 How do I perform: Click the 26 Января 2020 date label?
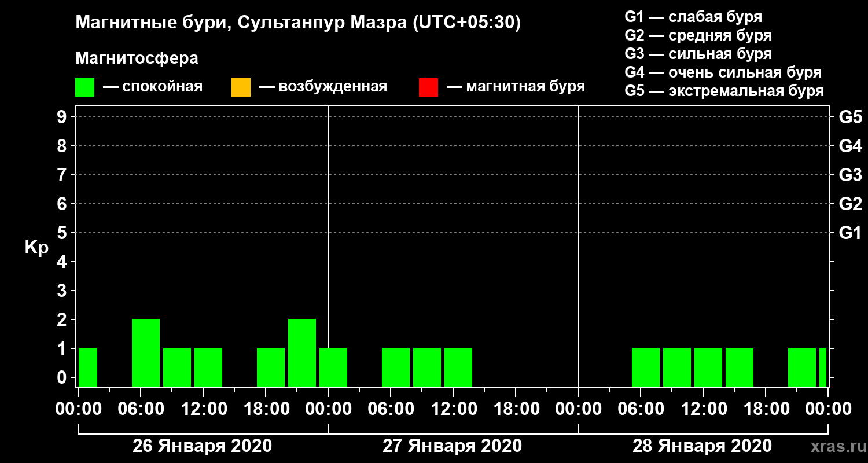click(203, 446)
